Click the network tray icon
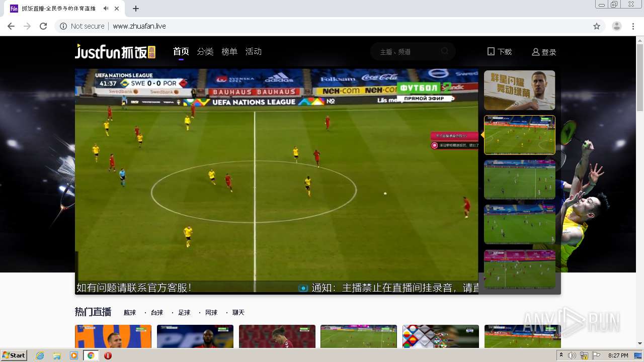Viewport: 644px width, 362px height. tap(584, 355)
